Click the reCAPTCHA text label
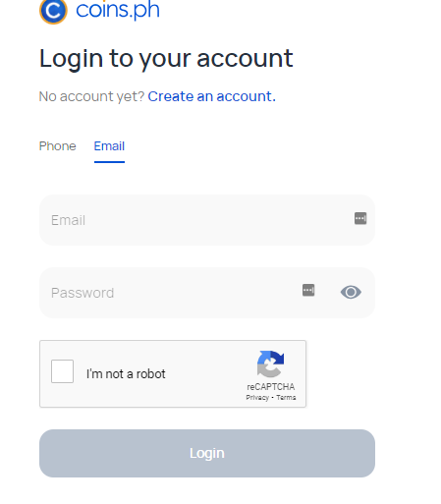 pos(271,387)
